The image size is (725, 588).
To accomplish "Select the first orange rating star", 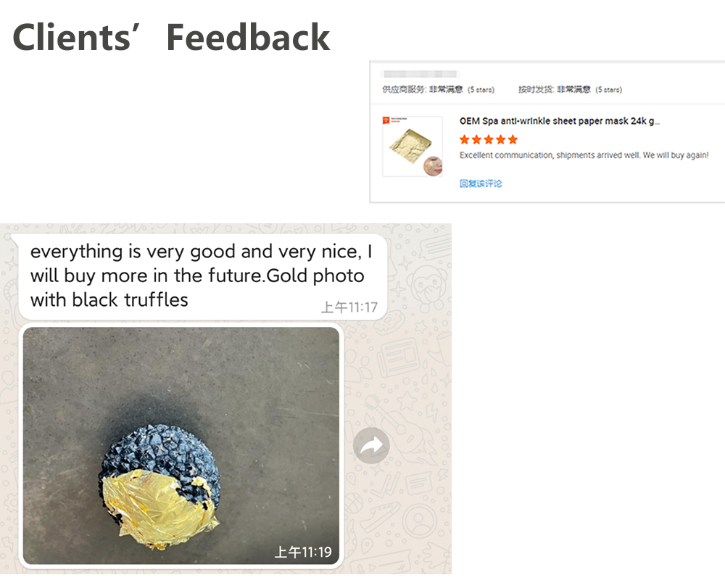I will point(465,139).
